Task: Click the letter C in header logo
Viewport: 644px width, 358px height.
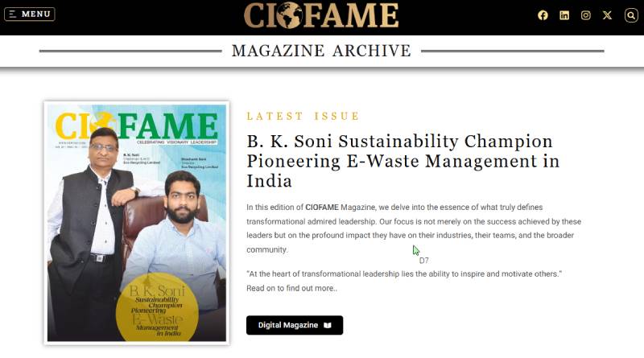Action: click(x=256, y=15)
